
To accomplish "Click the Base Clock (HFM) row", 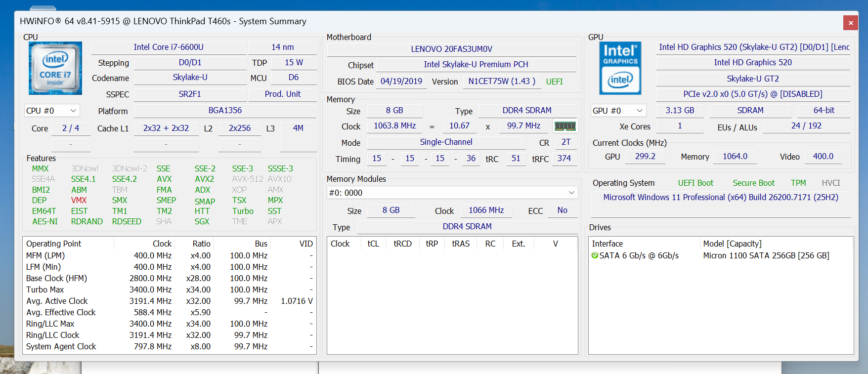I will point(170,278).
